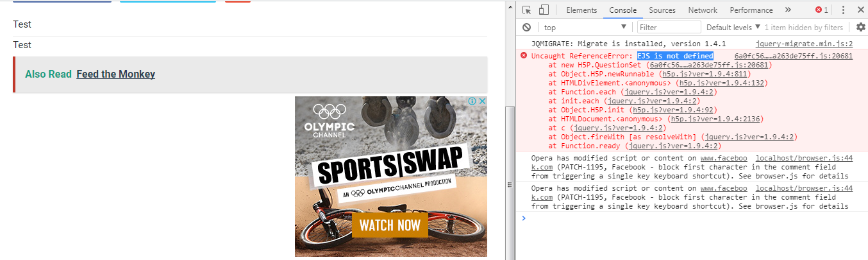
Task: Click 'JQMIGRATE: Migrate is installed' log message
Action: pyautogui.click(x=628, y=44)
